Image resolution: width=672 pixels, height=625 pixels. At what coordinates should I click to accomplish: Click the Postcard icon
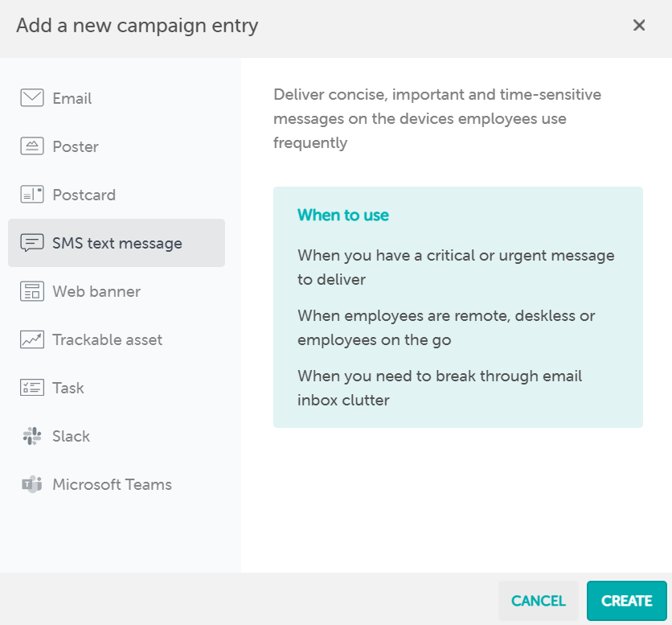coord(32,195)
